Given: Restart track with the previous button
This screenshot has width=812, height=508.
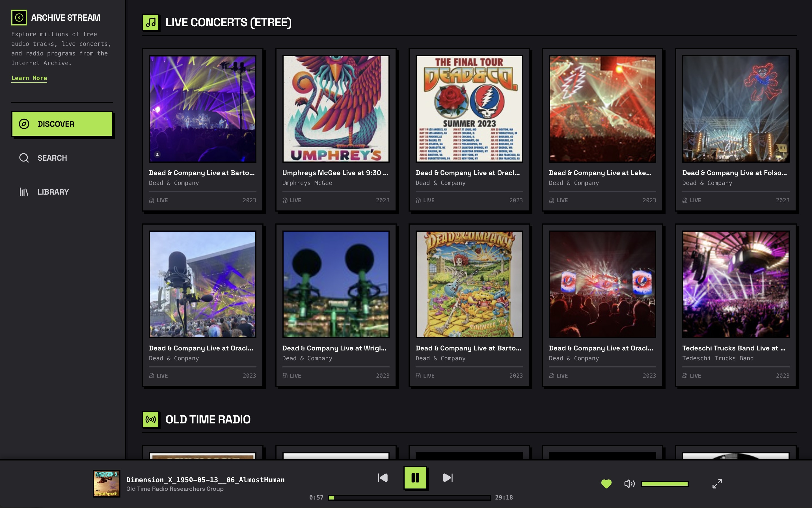Looking at the screenshot, I should coord(383,477).
